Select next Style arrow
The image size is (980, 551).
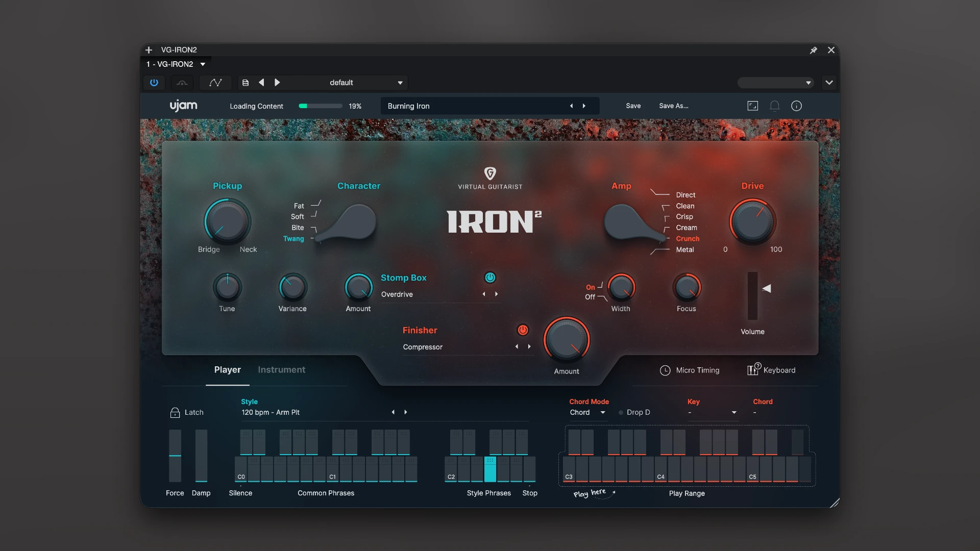pyautogui.click(x=406, y=412)
